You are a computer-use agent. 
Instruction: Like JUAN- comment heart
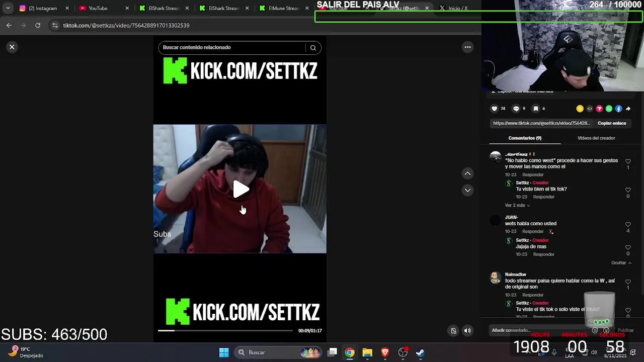628,224
